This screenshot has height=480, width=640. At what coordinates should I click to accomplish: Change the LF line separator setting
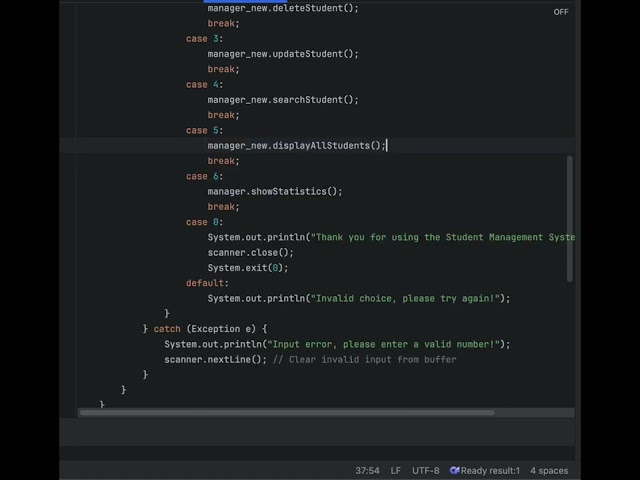[x=396, y=471]
